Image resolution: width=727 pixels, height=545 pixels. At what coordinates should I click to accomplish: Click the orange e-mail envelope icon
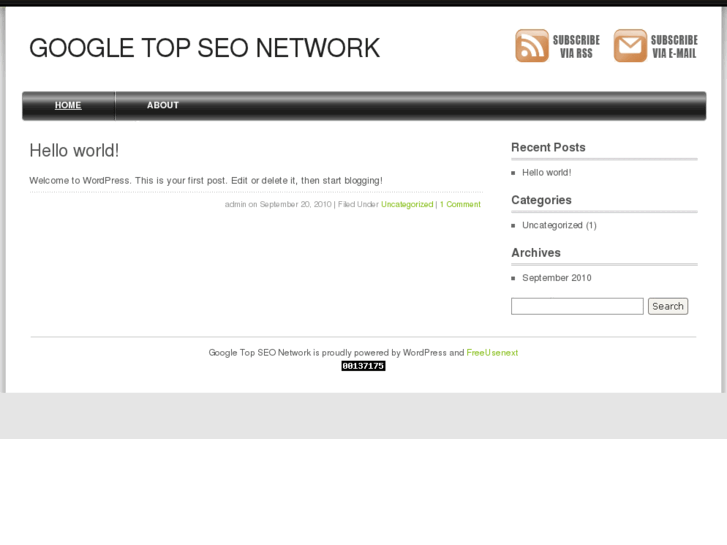[630, 46]
